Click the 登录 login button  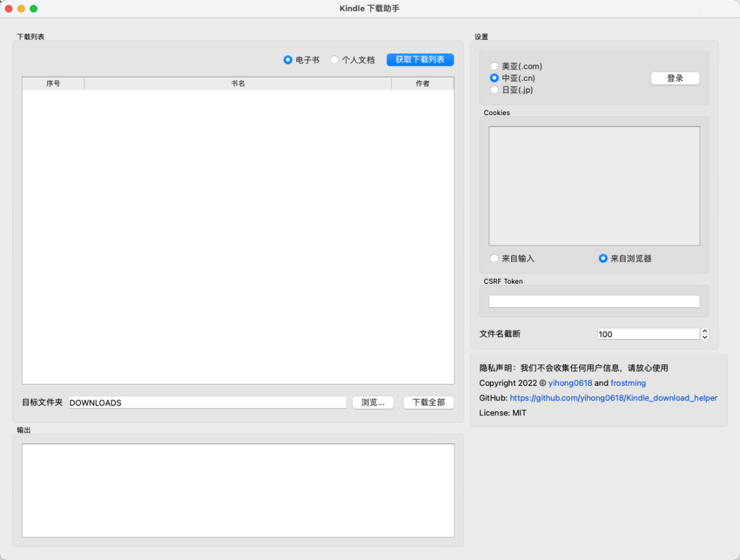pyautogui.click(x=675, y=78)
